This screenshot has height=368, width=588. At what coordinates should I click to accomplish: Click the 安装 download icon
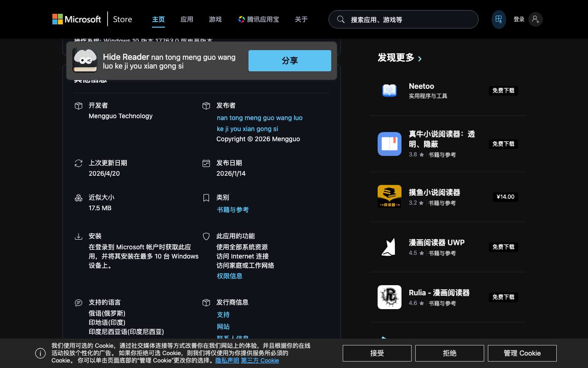pyautogui.click(x=79, y=236)
